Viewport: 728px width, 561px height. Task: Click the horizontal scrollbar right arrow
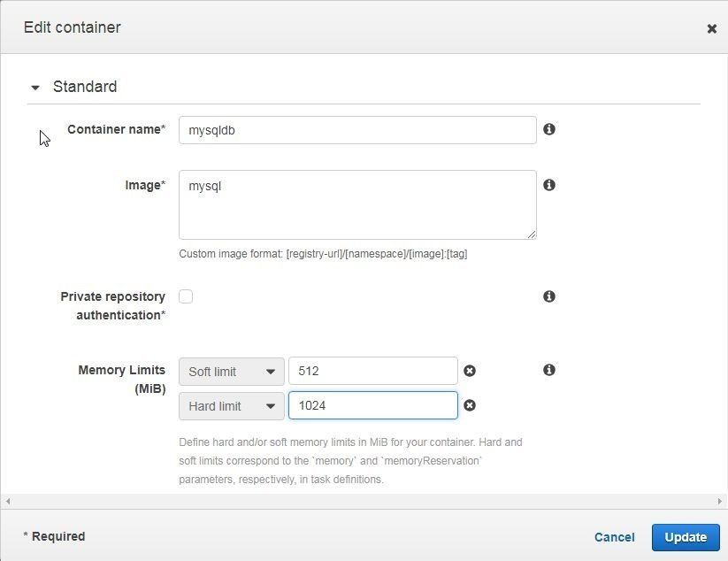point(720,502)
